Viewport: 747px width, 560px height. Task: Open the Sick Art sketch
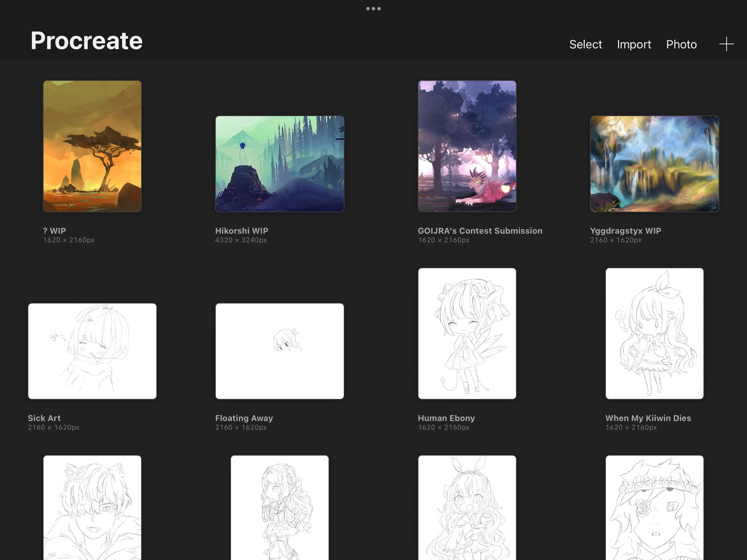pyautogui.click(x=92, y=351)
